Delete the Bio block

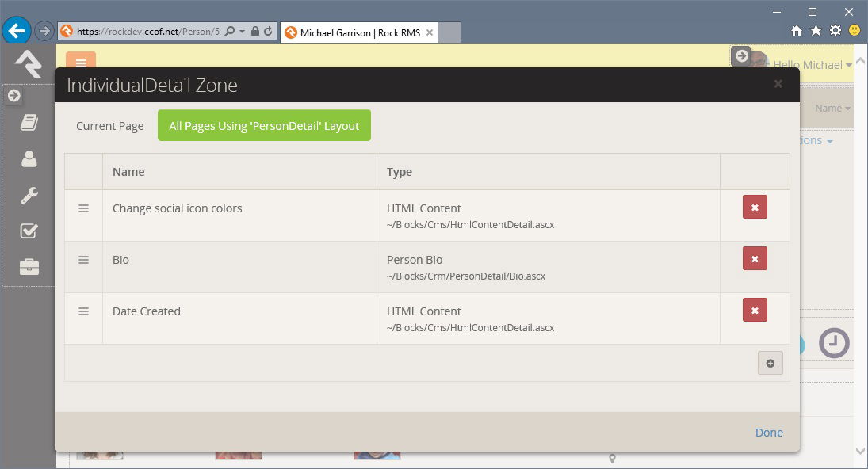754,259
